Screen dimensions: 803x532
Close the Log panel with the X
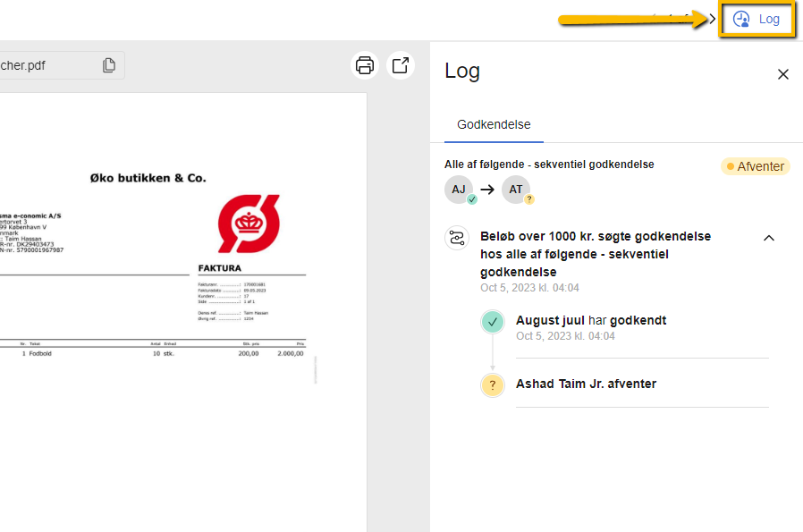coord(782,74)
